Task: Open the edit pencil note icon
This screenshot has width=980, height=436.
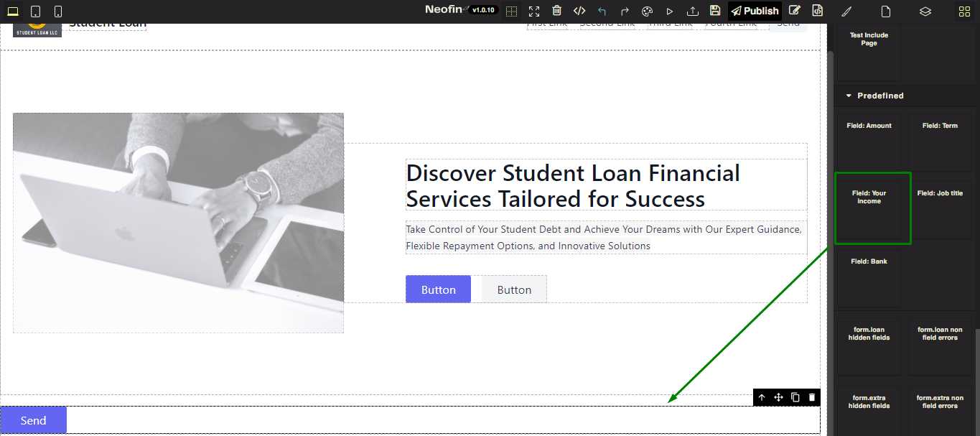Action: [x=795, y=11]
